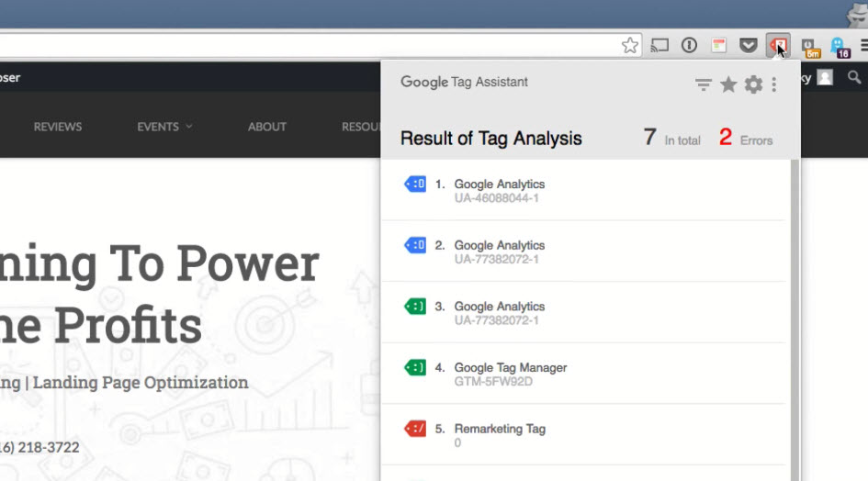
Task: Click the search magnifier in admin bar
Action: (854, 78)
